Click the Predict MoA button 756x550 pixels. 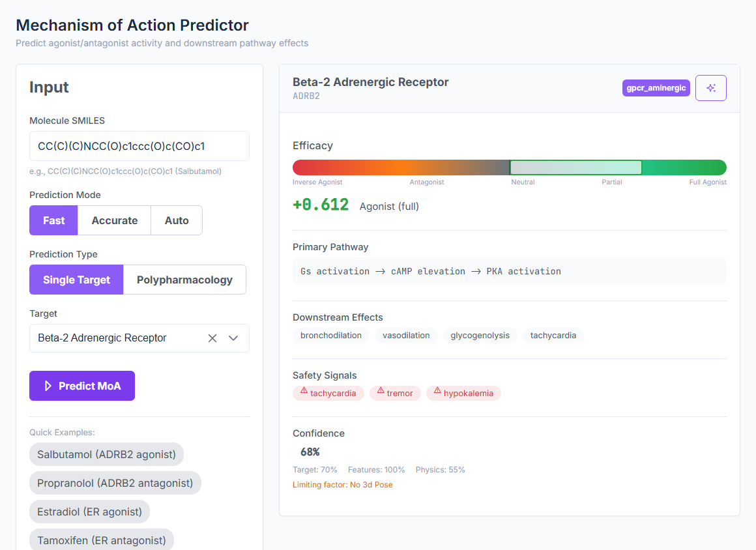pos(82,386)
